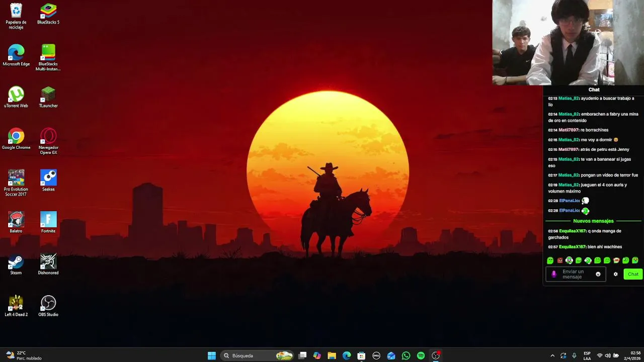Select the Left 4 Dead 2 icon
644x362 pixels.
pos(16,306)
